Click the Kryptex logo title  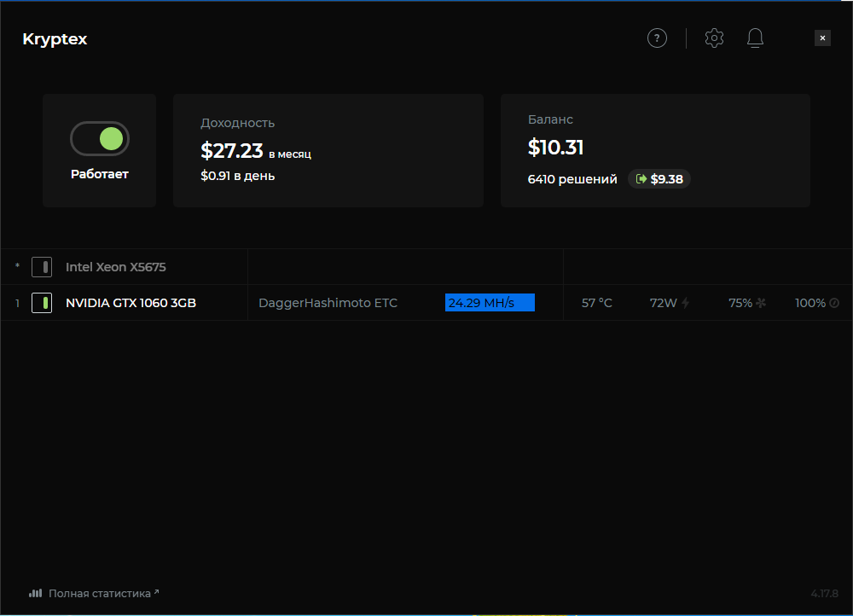pos(55,39)
